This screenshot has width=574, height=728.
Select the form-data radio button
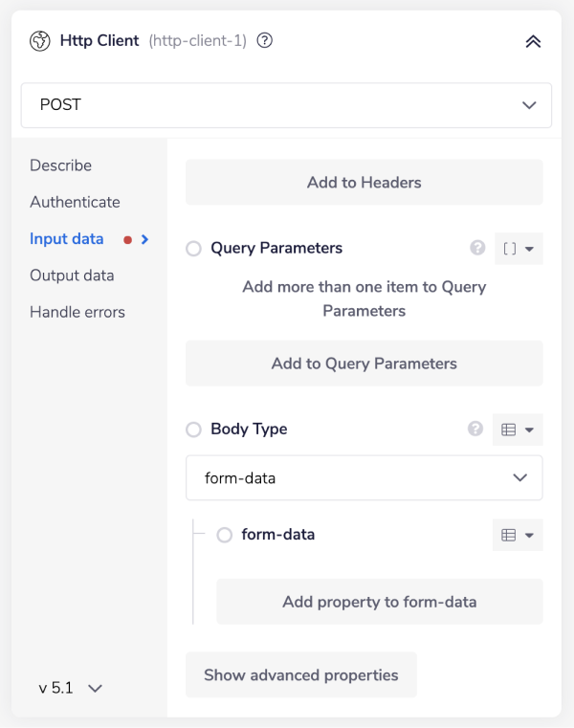[225, 535]
